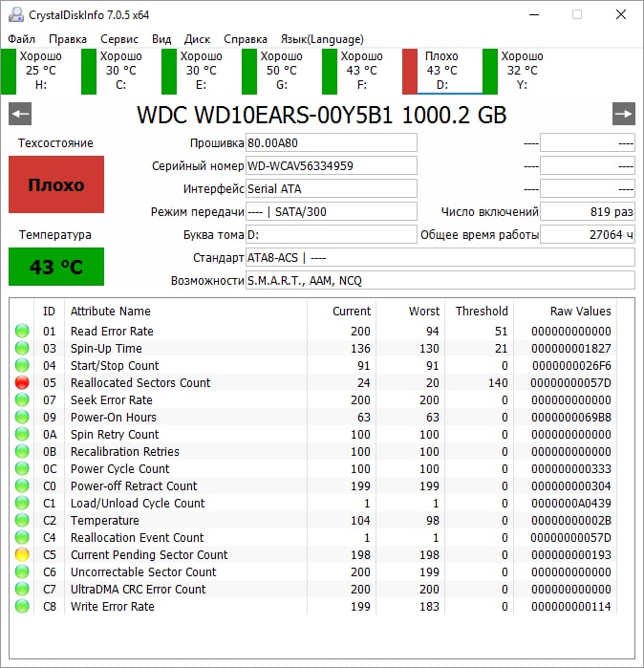
Task: Click the green status icon for Start/Stop Count
Action: click(x=22, y=365)
